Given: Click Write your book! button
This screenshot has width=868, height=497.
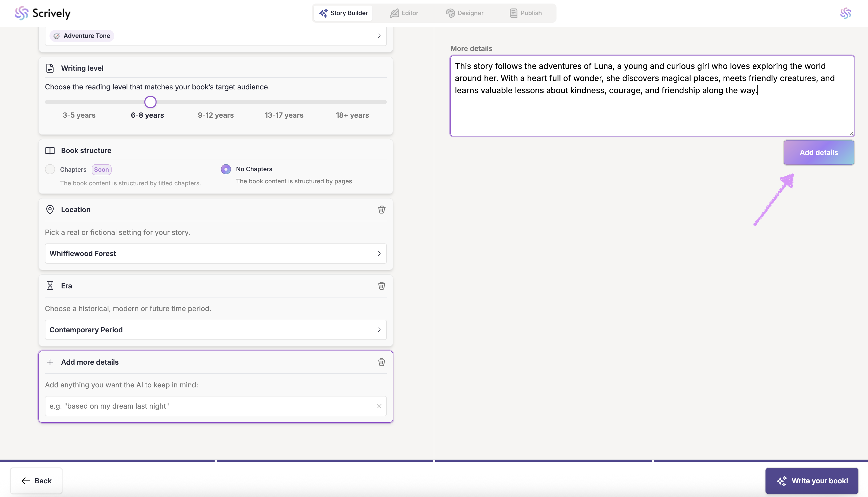Looking at the screenshot, I should tap(811, 481).
